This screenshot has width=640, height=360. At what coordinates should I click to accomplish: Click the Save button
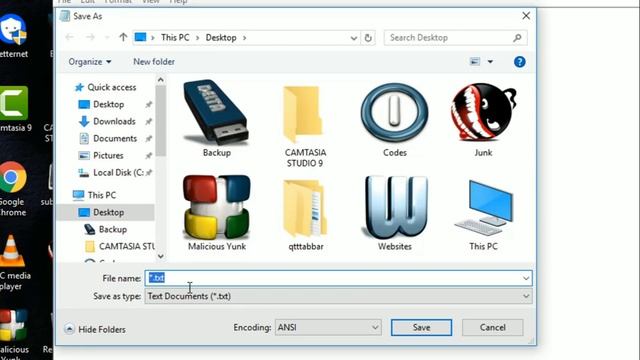[421, 327]
